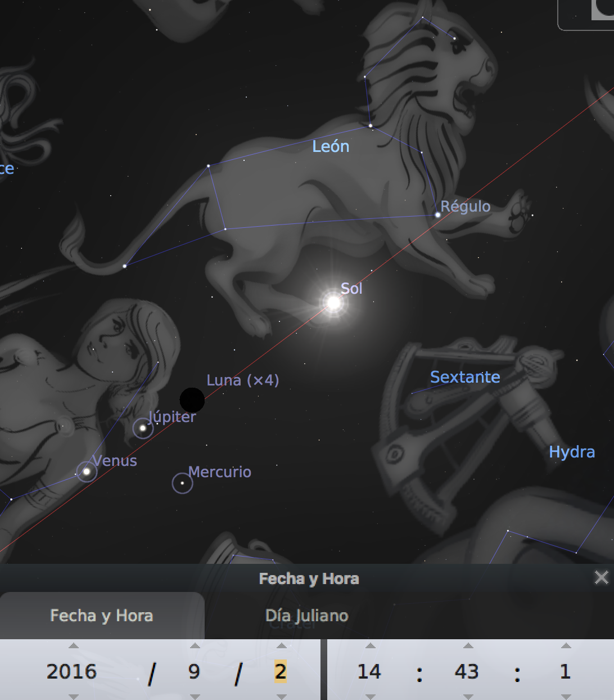614x700 pixels.
Task: Select the Fecha y Hora tab
Action: pos(102,616)
